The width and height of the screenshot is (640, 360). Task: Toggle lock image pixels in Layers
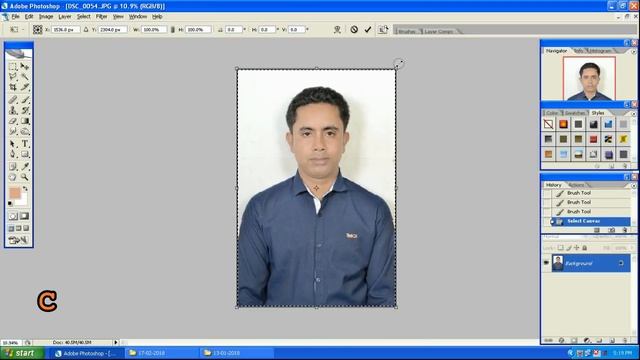coord(569,248)
